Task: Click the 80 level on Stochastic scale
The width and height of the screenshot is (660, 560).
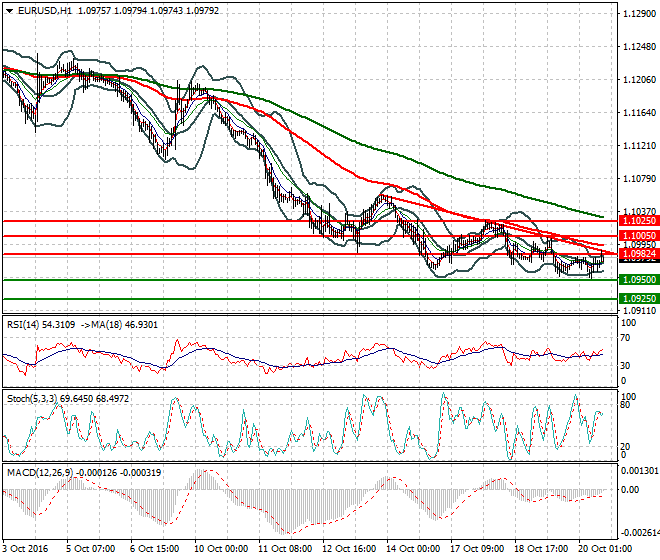Action: (627, 406)
